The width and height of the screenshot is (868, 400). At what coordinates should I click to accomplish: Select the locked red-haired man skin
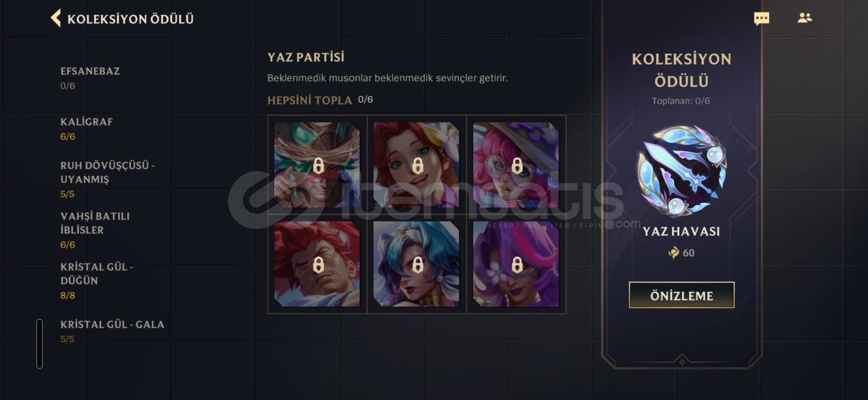click(x=317, y=264)
